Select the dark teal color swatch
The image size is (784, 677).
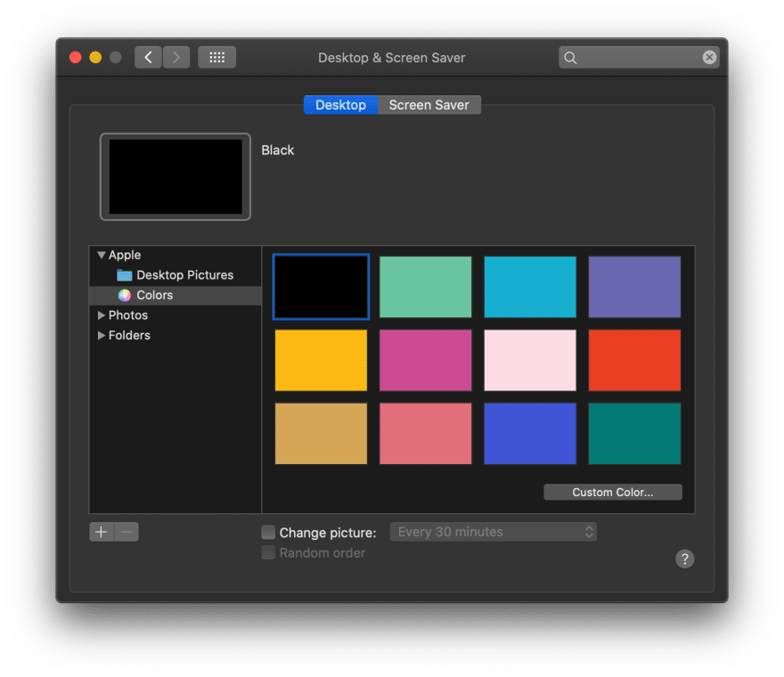(x=634, y=434)
